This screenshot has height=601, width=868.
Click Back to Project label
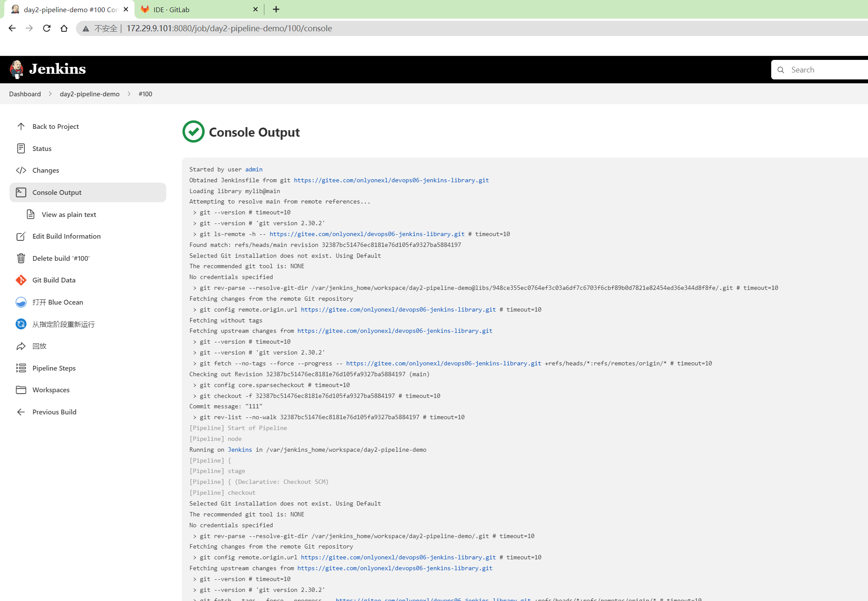56,126
